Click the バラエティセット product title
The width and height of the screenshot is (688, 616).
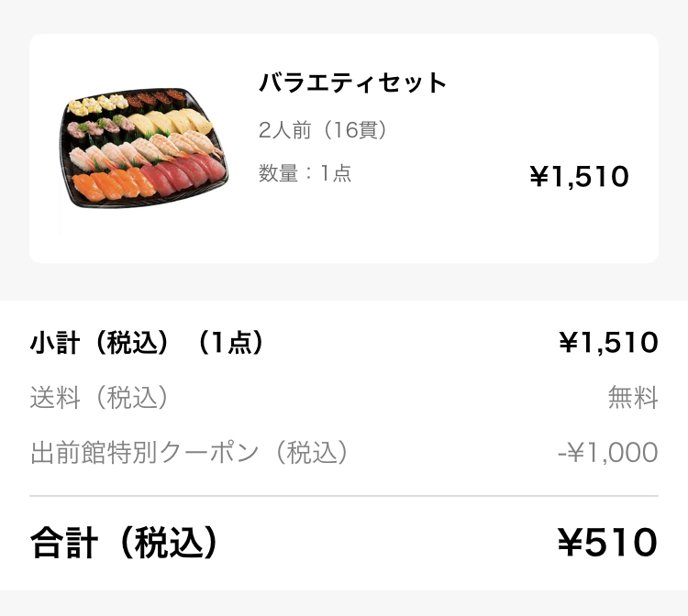point(352,83)
